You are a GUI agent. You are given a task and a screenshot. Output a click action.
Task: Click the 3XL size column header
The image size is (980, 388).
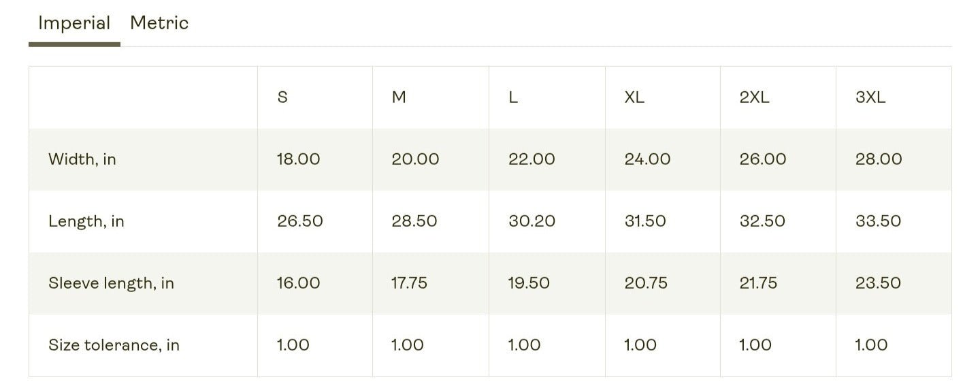pos(870,97)
